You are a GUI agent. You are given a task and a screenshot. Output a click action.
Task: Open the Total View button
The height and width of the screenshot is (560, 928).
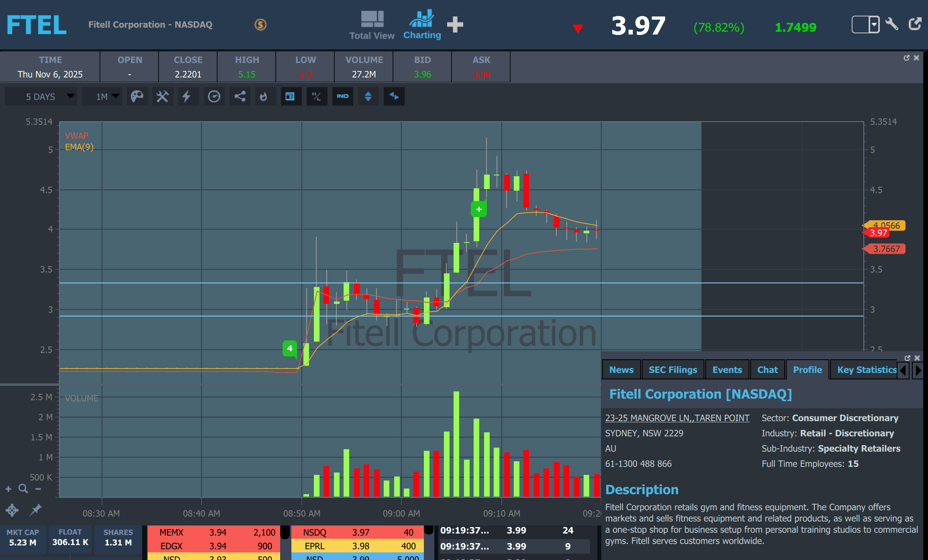tap(372, 25)
